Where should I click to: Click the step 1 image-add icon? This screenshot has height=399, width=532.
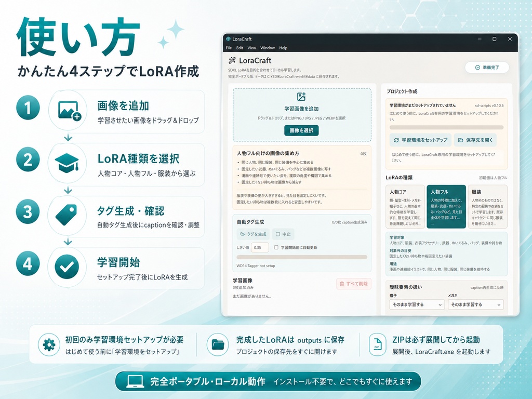click(x=70, y=111)
